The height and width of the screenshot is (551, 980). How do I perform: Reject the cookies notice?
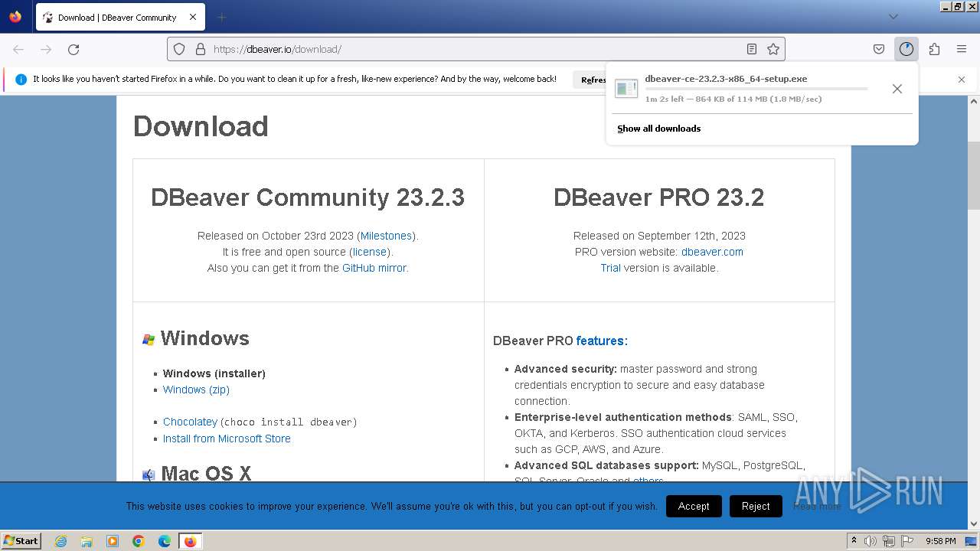pyautogui.click(x=756, y=506)
